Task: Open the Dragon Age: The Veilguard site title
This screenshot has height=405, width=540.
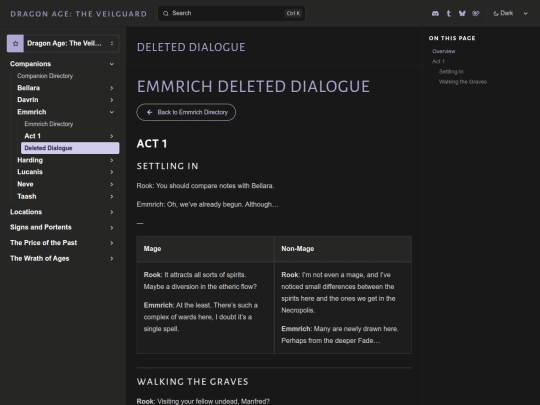Action: click(x=79, y=14)
